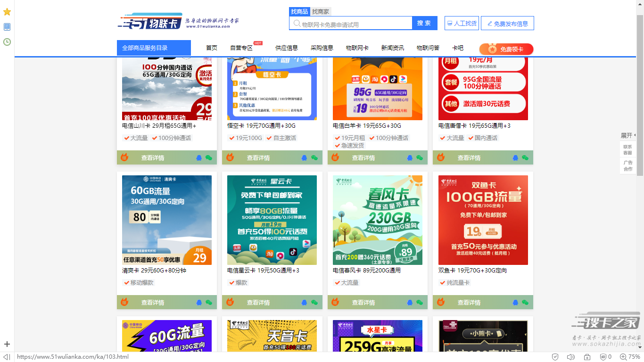The width and height of the screenshot is (644, 362).
Task: Open 物联问答 nav item
Action: [428, 48]
